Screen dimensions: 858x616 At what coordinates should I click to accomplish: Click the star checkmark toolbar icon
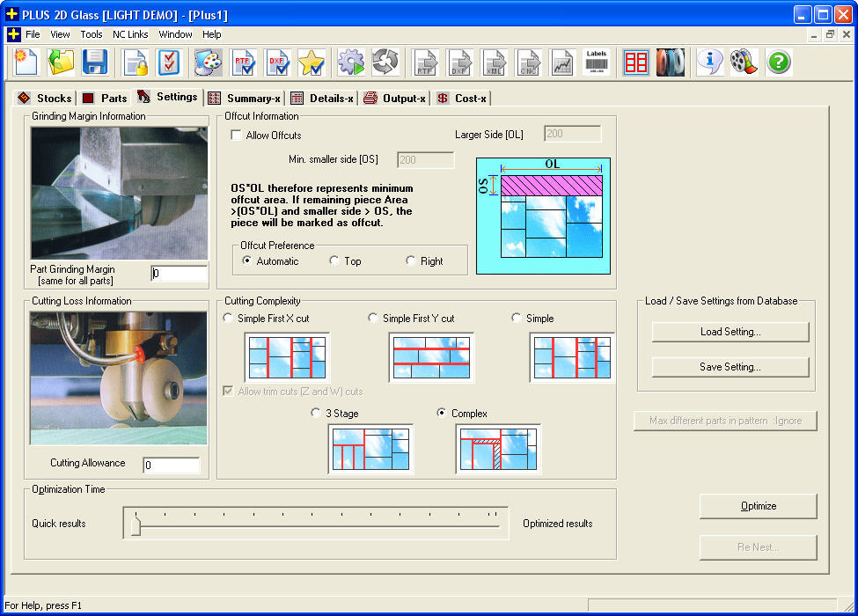pyautogui.click(x=312, y=62)
